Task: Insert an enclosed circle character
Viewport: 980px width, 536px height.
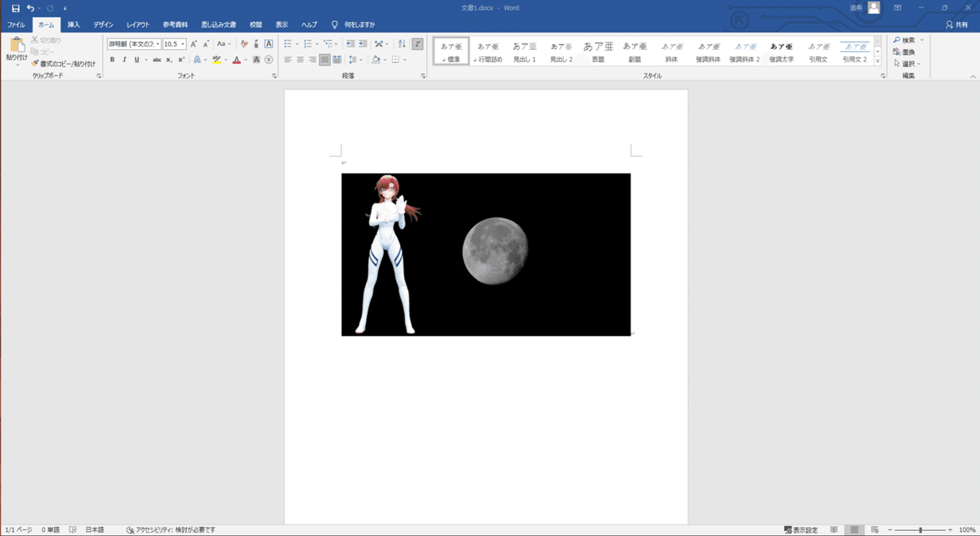Action: tap(269, 60)
